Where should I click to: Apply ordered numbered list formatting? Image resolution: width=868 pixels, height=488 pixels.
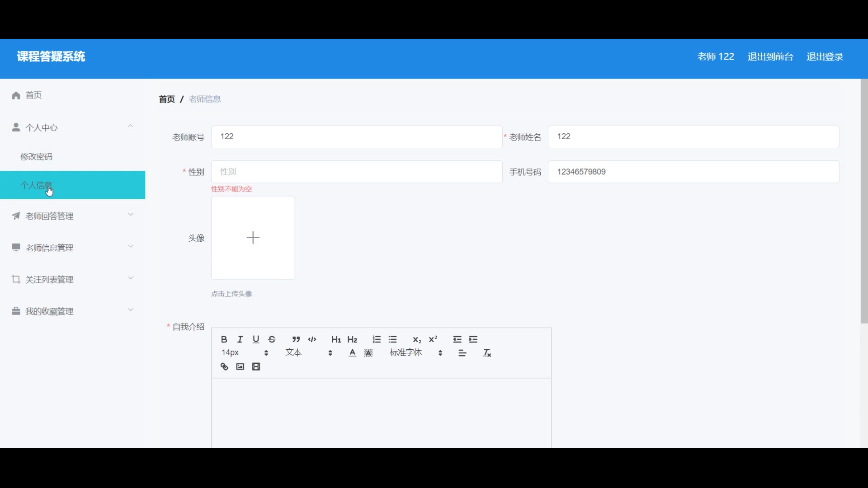377,339
